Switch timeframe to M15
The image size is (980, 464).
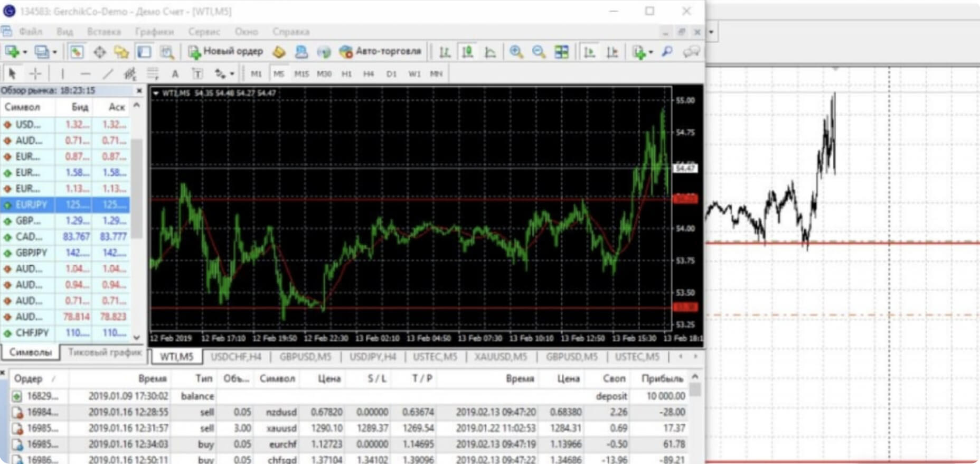[x=301, y=74]
